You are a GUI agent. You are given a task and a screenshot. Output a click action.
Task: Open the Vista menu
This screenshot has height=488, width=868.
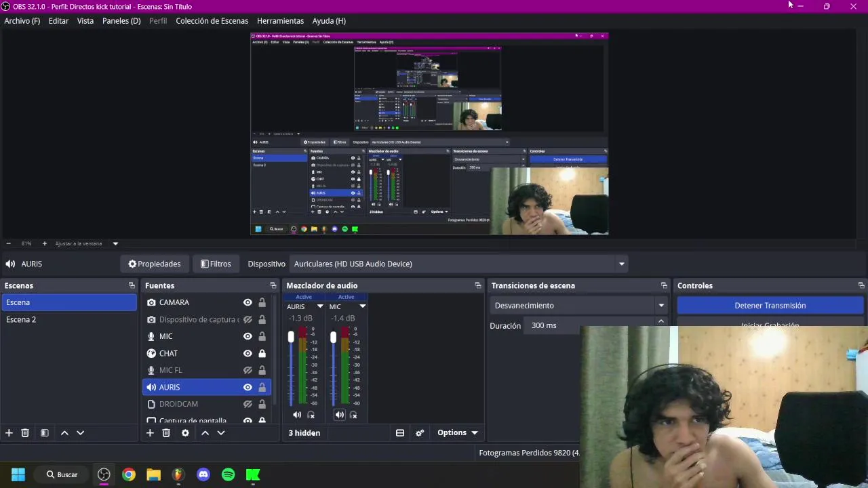coord(85,21)
